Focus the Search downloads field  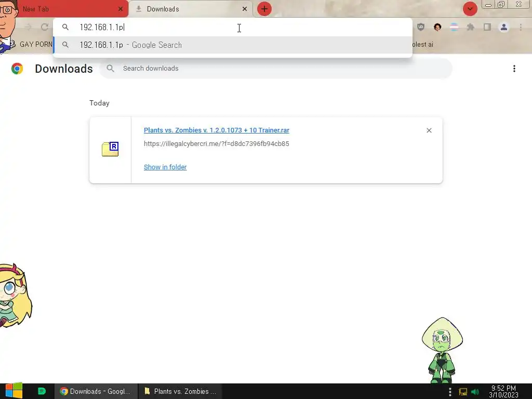pos(276,69)
